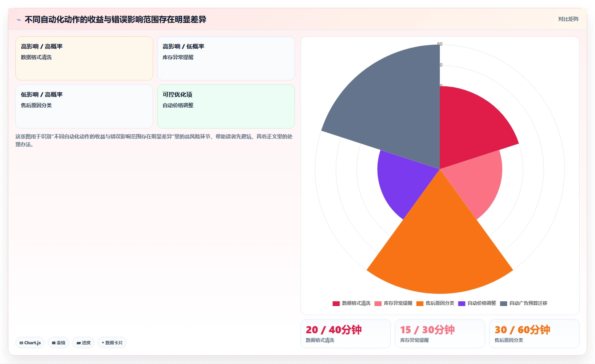Image resolution: width=595 pixels, height=364 pixels.
Task: Click the chart title heading text
Action: click(115, 19)
